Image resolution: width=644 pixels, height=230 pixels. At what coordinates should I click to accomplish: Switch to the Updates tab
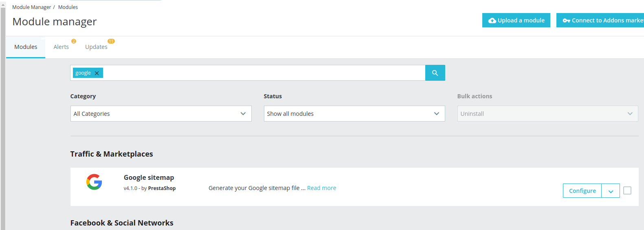[x=96, y=47]
